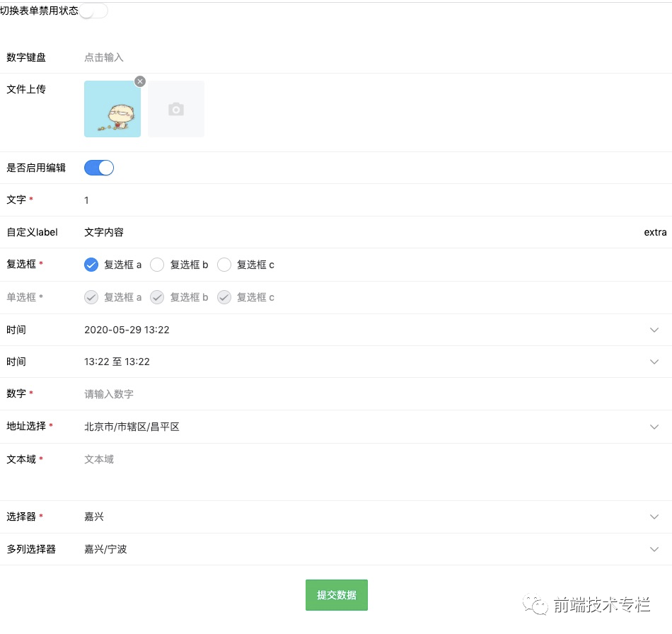Screen dimensions: 672x634
Task: Click the 是否启用编辑 label
Action: 36,168
